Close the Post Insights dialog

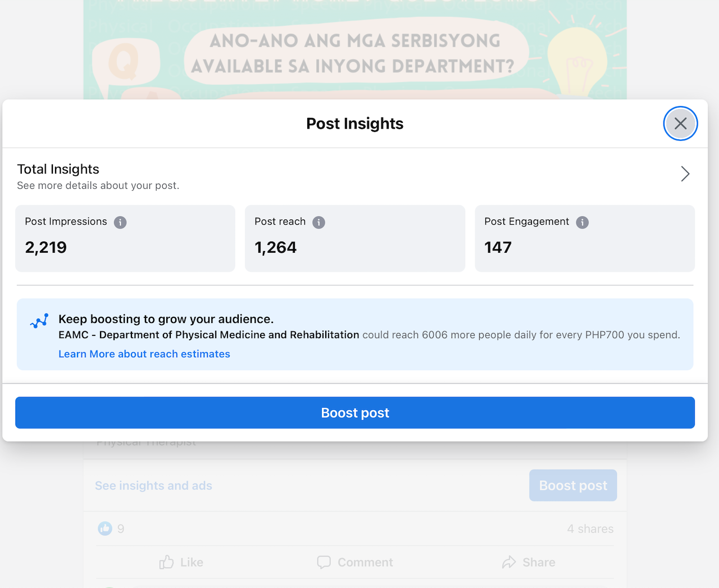pos(680,124)
